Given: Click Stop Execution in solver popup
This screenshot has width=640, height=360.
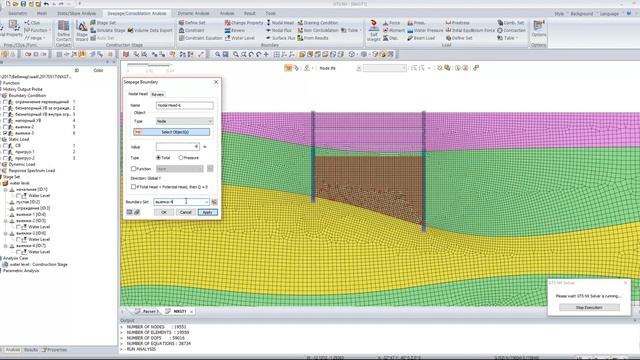Looking at the screenshot, I should (x=589, y=307).
